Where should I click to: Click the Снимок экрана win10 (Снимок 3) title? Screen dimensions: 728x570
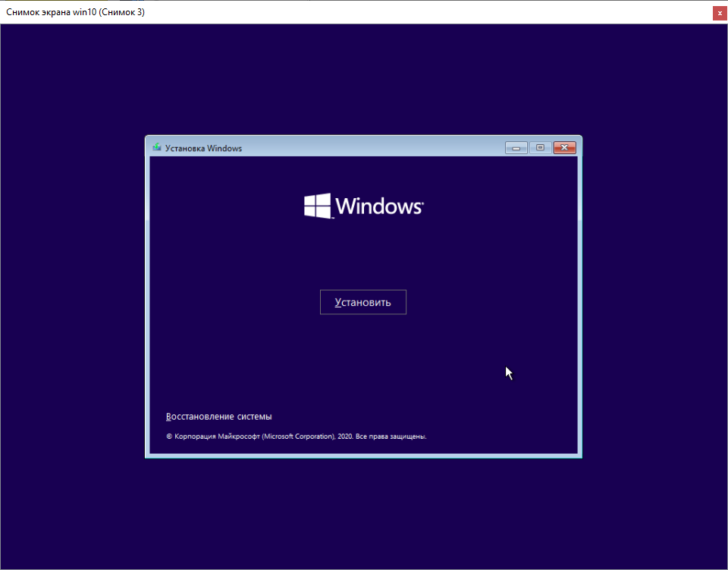(75, 12)
